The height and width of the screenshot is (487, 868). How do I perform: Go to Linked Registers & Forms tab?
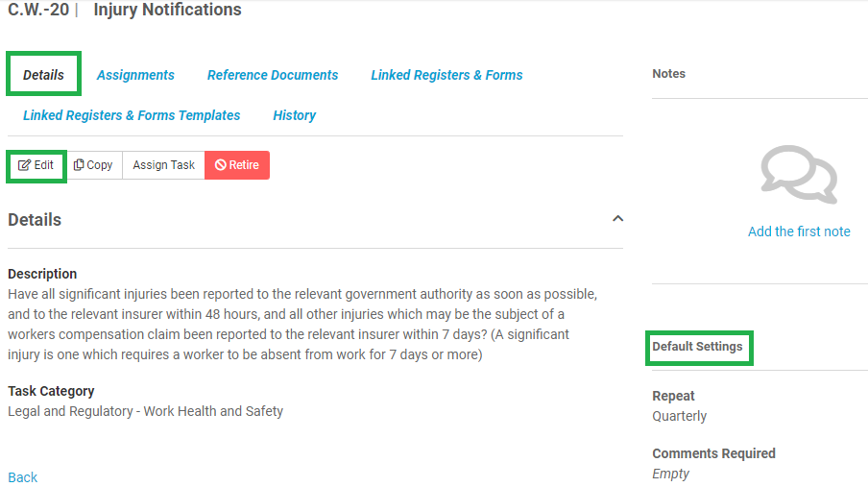pyautogui.click(x=446, y=75)
